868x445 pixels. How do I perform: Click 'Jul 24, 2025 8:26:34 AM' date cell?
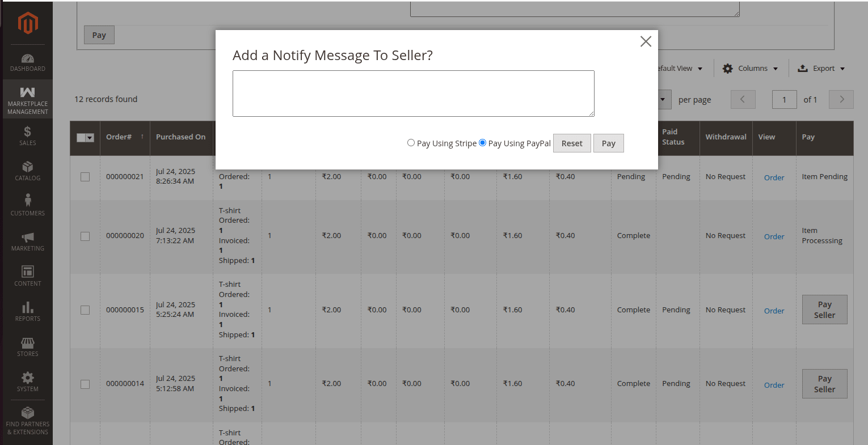pos(175,176)
